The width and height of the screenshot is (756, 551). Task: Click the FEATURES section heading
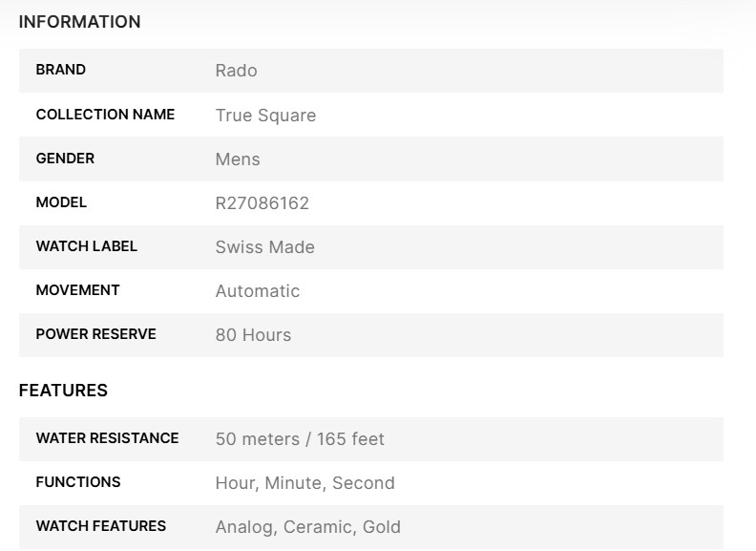pos(63,391)
